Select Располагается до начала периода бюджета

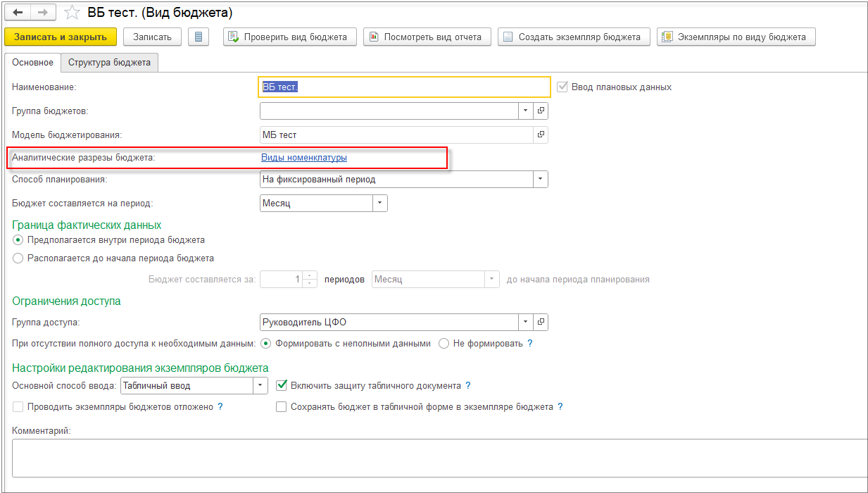(x=18, y=258)
